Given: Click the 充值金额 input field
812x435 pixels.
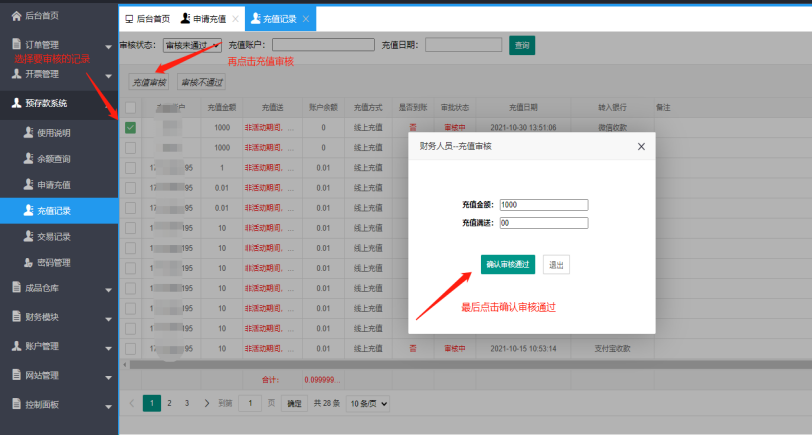Looking at the screenshot, I should (x=542, y=204).
